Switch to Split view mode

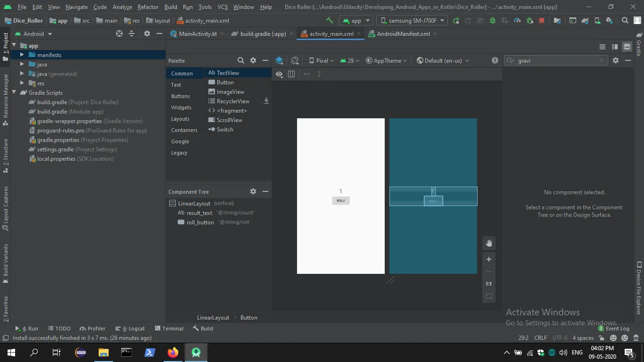[614, 47]
